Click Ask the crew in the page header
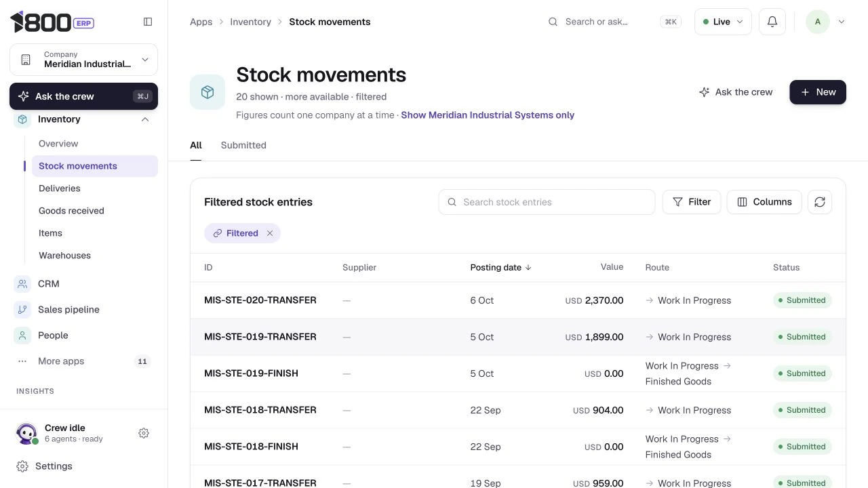The width and height of the screenshot is (868, 488). (x=736, y=92)
